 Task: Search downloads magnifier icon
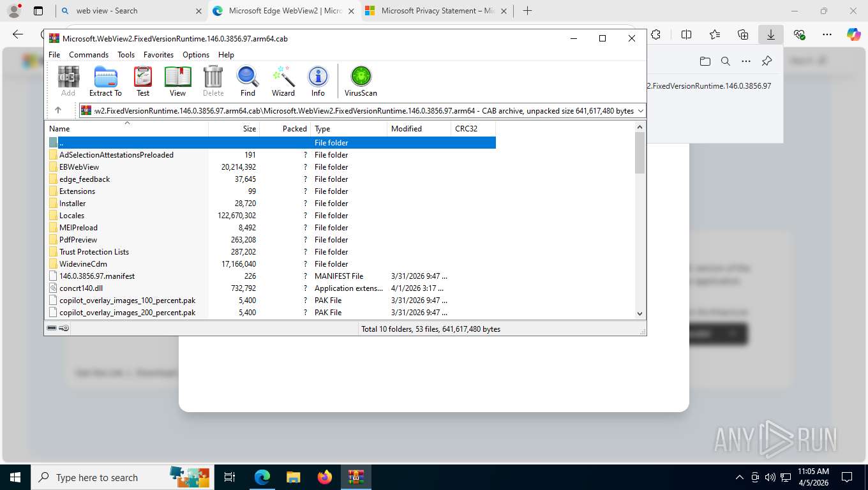pos(725,61)
